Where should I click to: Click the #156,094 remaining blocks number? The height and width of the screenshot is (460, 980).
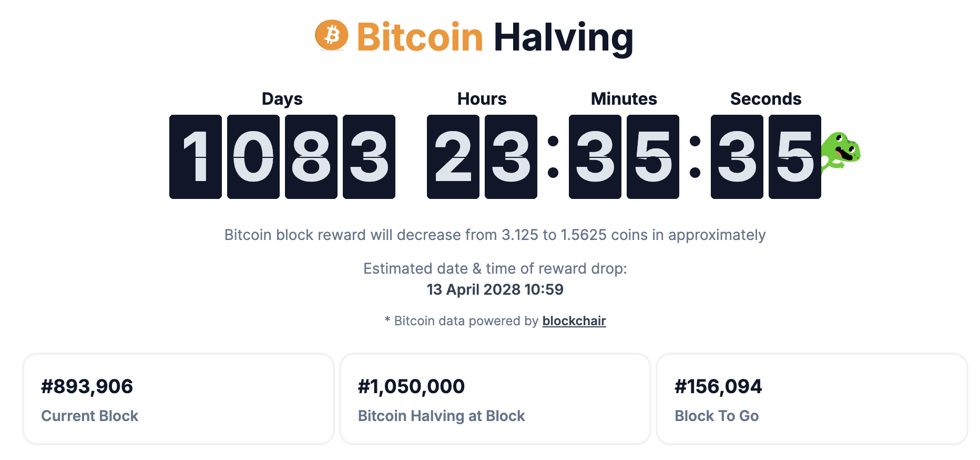pos(718,386)
